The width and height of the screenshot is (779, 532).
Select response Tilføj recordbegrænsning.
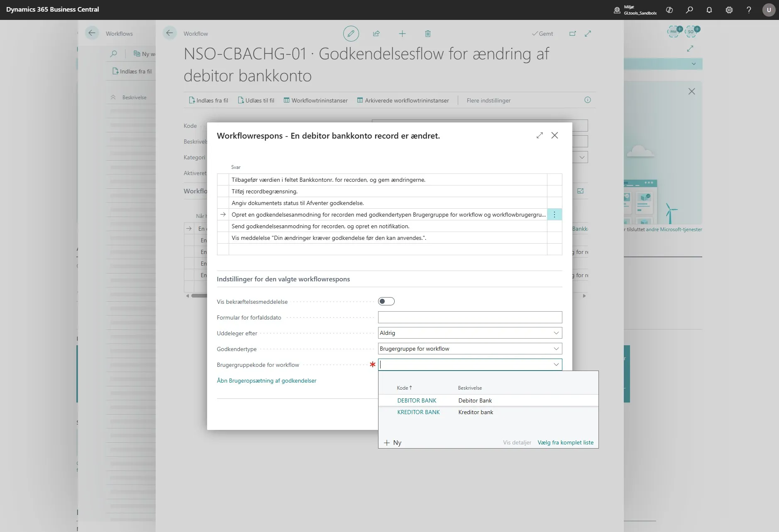388,191
